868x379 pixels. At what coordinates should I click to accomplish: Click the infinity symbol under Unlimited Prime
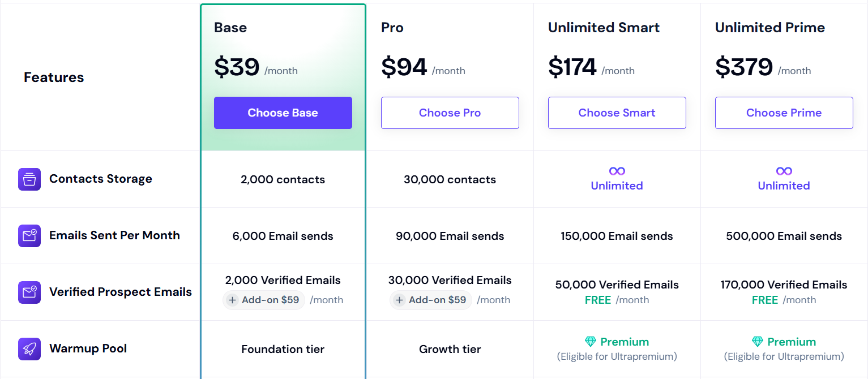coord(784,171)
